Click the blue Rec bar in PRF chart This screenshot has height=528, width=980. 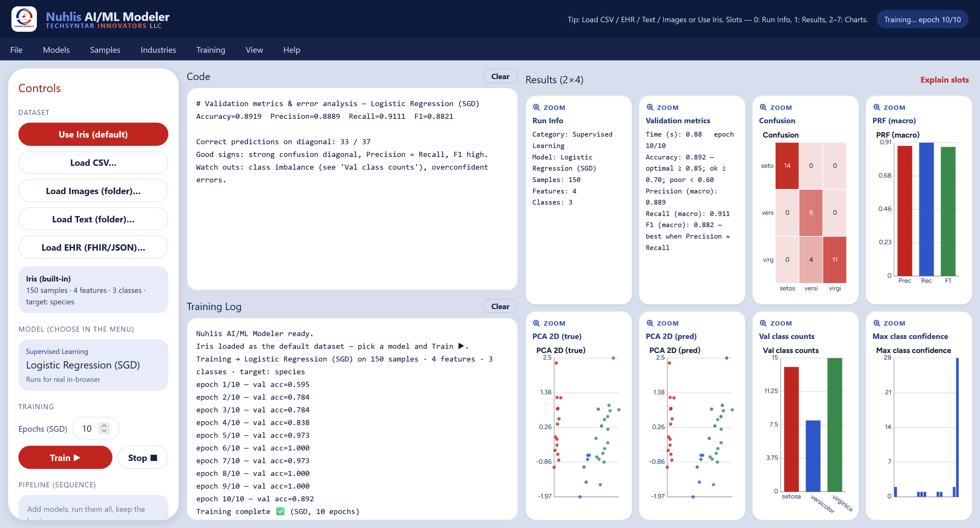pos(926,209)
